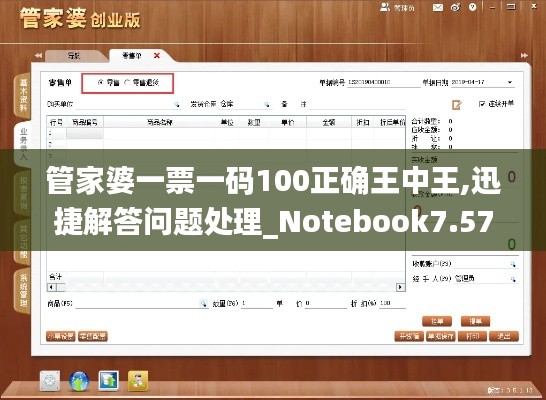Viewport: 546px width, 400px height.
Task: Select the 零售退货 radio option
Action: click(x=127, y=83)
